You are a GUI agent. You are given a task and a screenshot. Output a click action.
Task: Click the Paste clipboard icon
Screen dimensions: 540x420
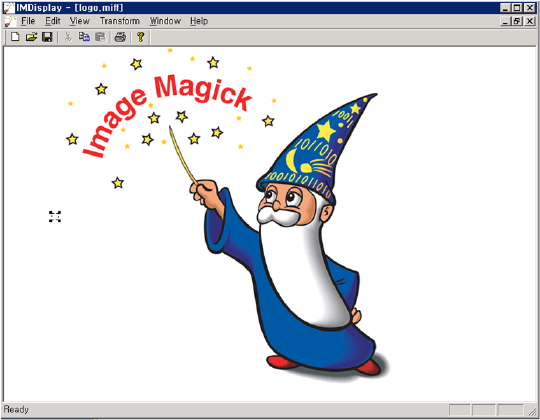(100, 36)
